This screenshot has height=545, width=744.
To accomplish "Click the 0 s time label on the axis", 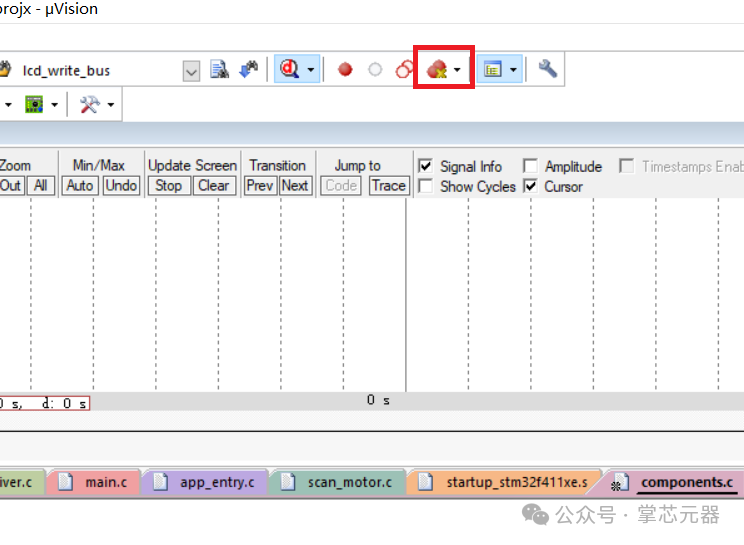I will pos(378,400).
